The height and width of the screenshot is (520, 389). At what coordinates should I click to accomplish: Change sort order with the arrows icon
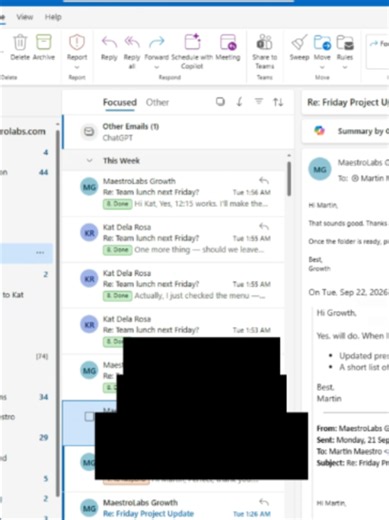(x=278, y=102)
